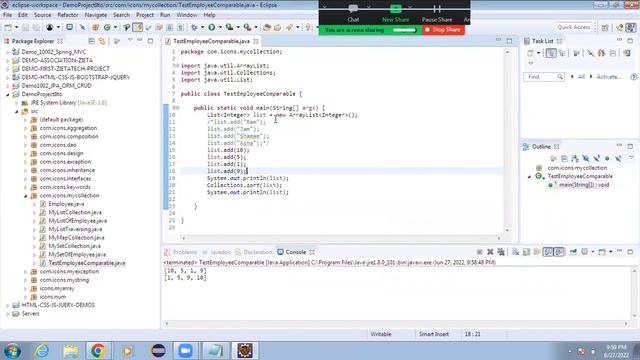Click the Windows Start button
The width and height of the screenshot is (640, 360).
point(12,351)
